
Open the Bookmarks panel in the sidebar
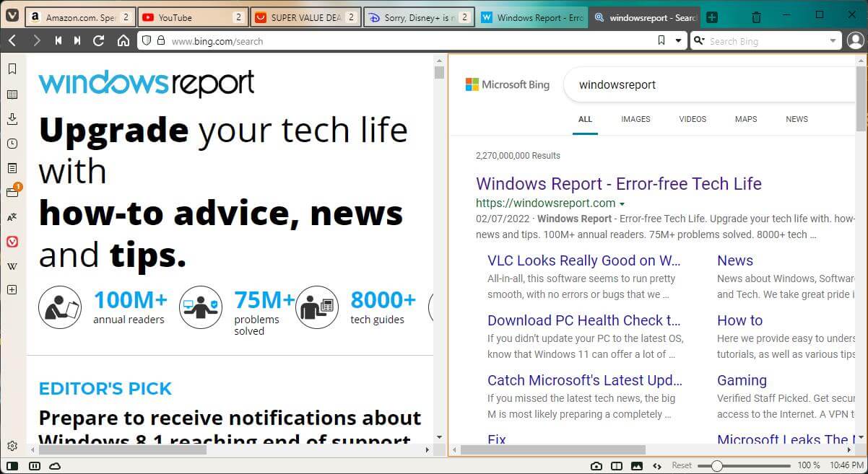12,69
